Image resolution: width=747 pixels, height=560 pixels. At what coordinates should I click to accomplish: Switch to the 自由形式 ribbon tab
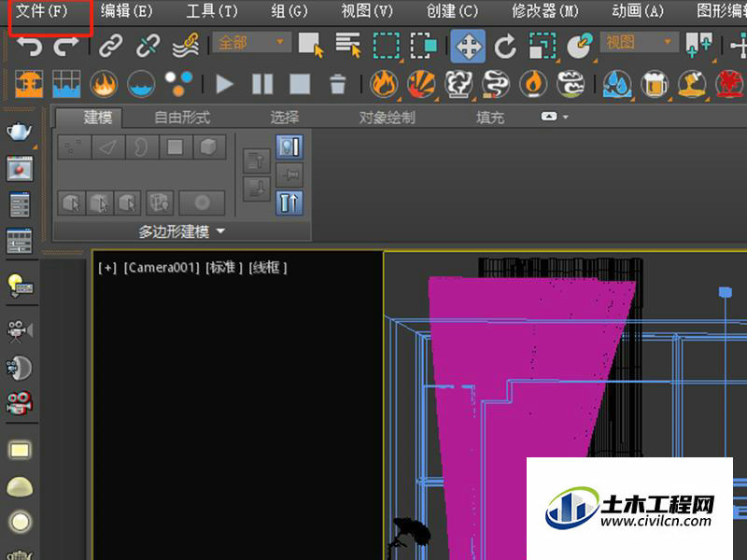tap(182, 118)
